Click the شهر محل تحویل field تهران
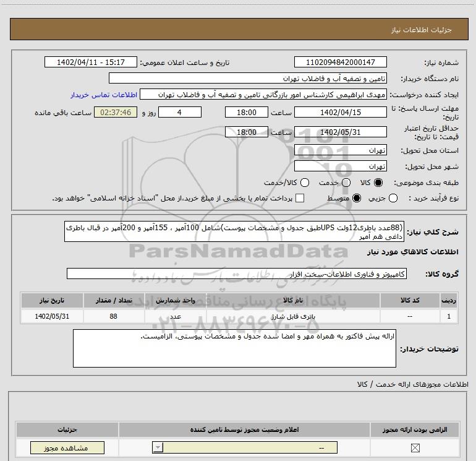This screenshot has height=461, width=476. point(340,166)
